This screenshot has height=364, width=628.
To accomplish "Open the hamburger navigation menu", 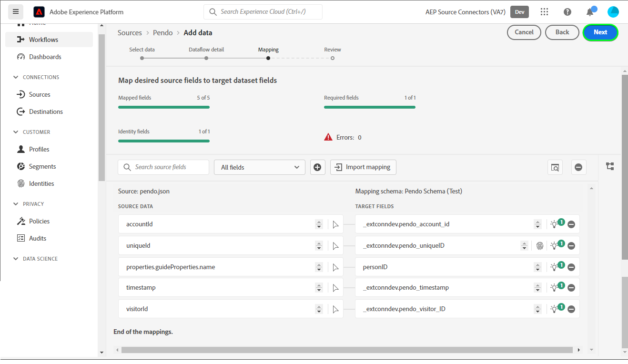I will (16, 12).
